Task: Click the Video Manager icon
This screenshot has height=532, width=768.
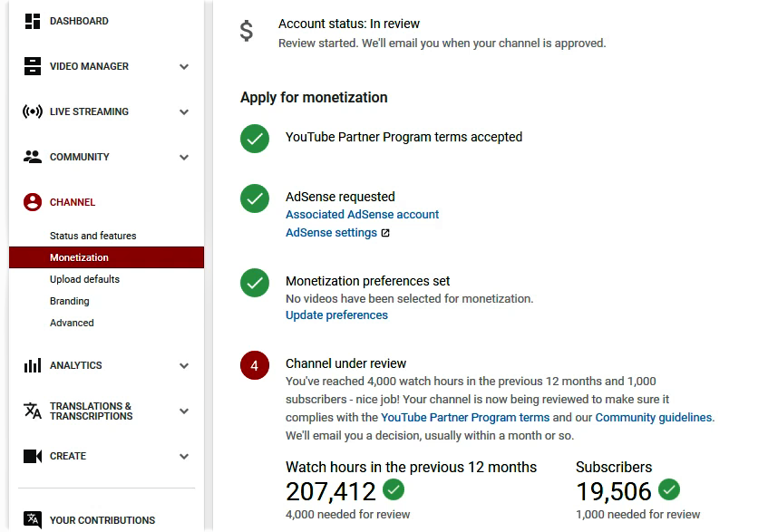Action: click(x=33, y=66)
